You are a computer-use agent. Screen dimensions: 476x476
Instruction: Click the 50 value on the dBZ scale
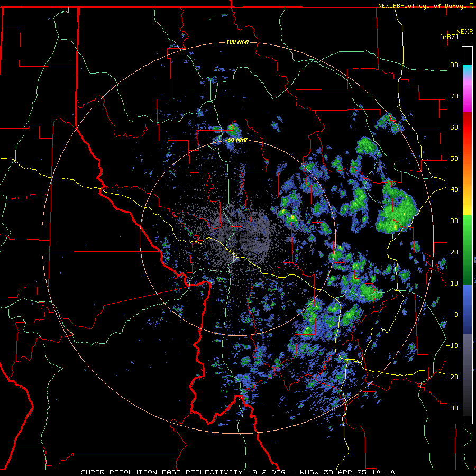coord(454,159)
